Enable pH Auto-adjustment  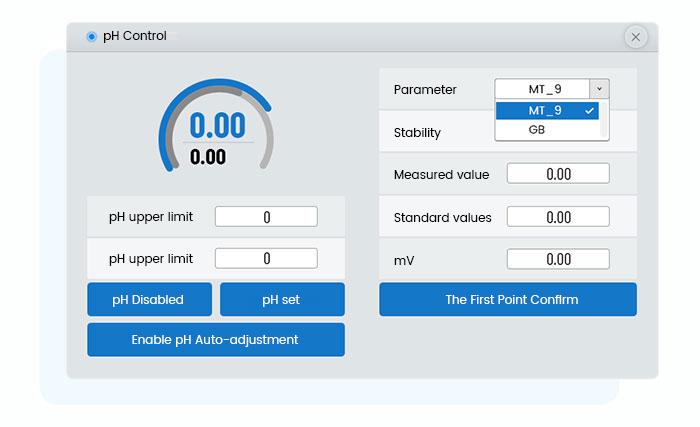[x=215, y=339]
